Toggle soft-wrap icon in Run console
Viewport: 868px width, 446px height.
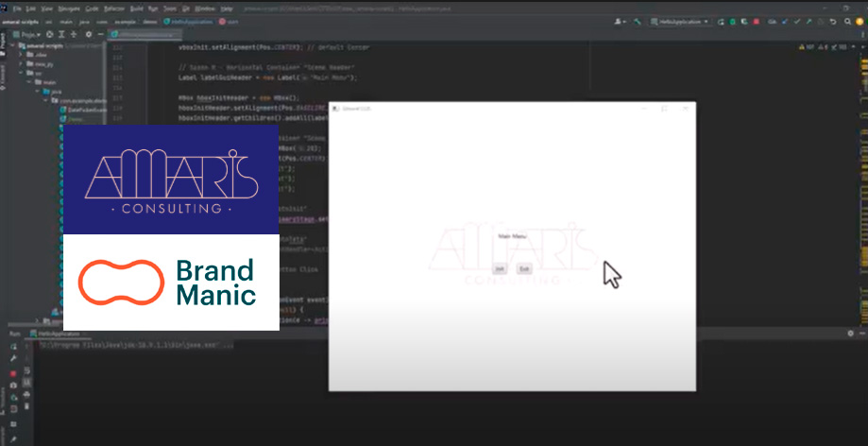click(27, 370)
